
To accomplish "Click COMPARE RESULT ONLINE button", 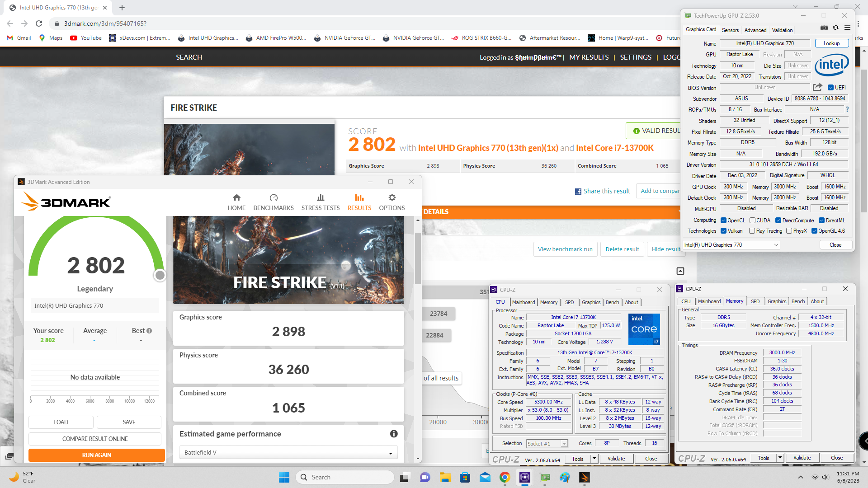I will click(x=95, y=439).
